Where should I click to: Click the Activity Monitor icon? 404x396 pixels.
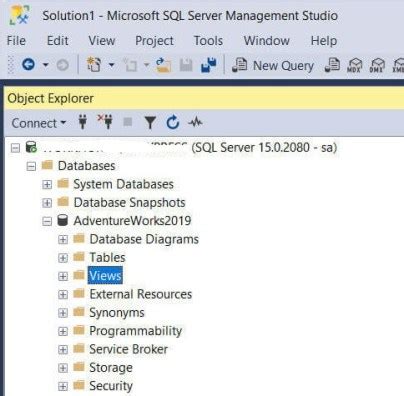click(x=195, y=122)
